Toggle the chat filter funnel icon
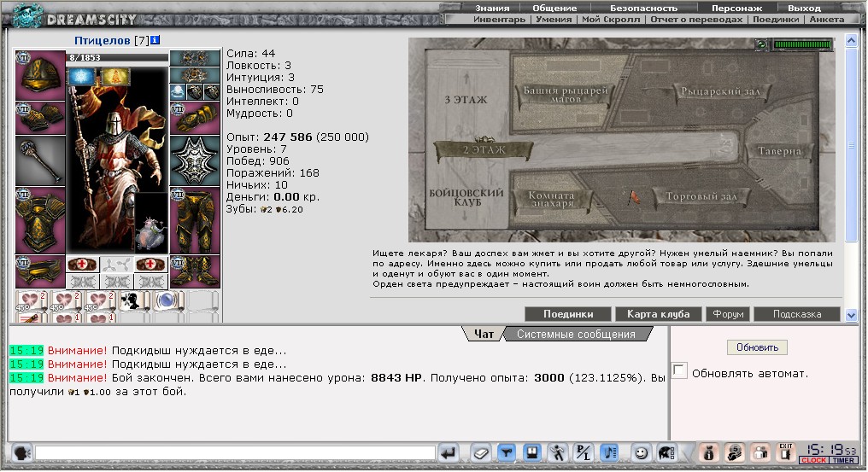This screenshot has width=868, height=472. point(506,453)
